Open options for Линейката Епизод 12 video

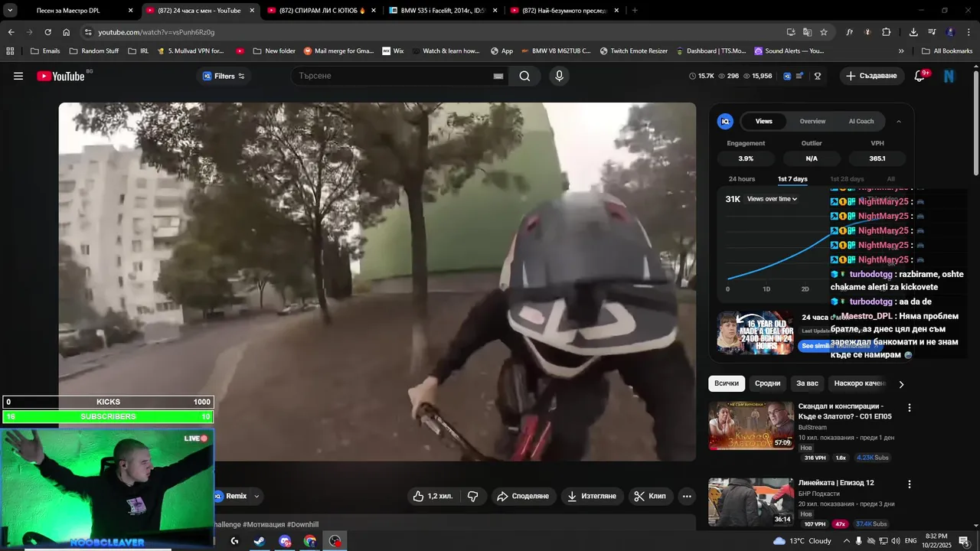[x=910, y=484]
